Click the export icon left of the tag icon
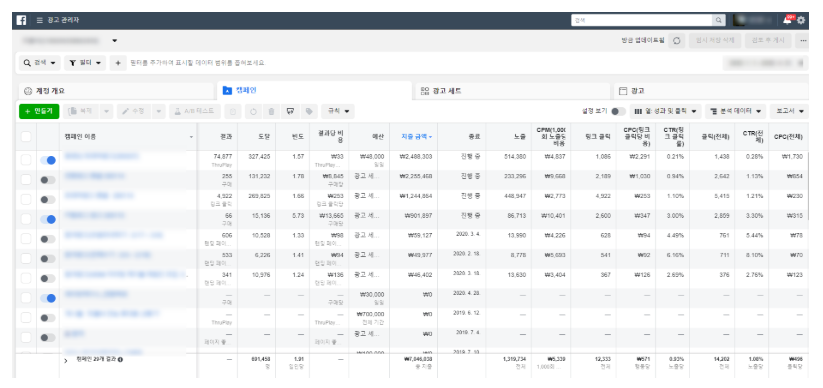Image resolution: width=823 pixels, height=388 pixels. (x=290, y=111)
